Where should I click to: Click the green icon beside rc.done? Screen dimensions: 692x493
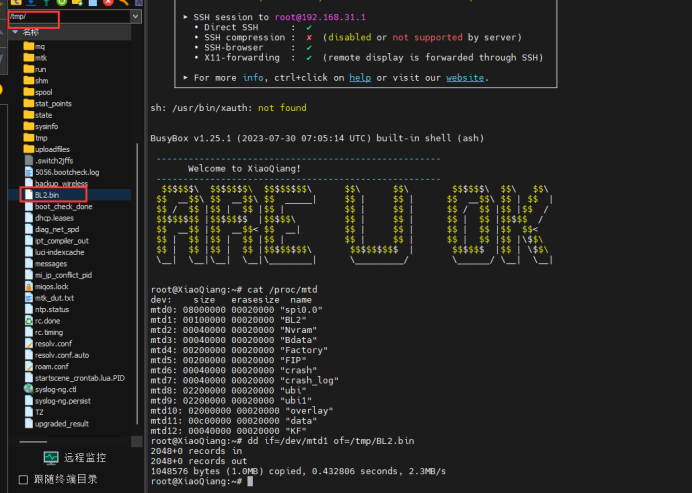pos(27,321)
